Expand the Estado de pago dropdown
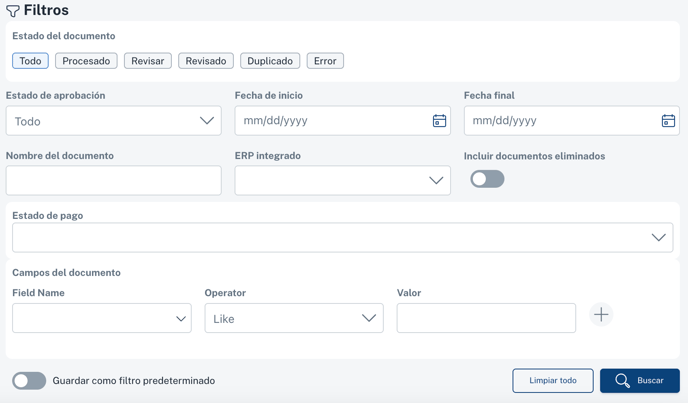688x403 pixels. coord(343,237)
